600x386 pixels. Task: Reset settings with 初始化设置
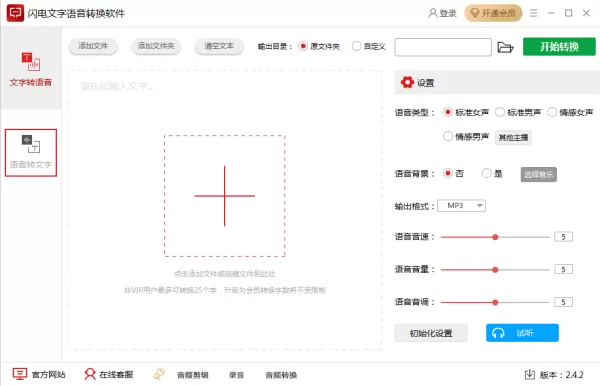pos(431,333)
